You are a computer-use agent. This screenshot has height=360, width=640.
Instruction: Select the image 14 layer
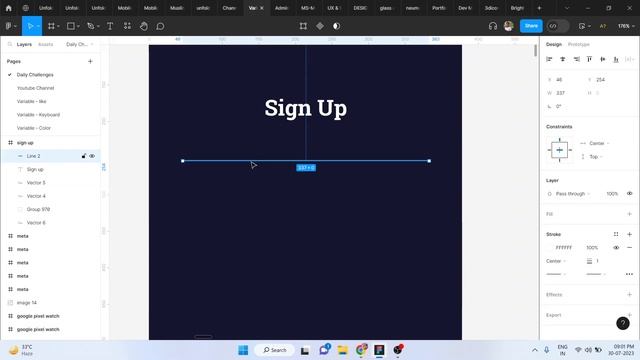(27, 303)
